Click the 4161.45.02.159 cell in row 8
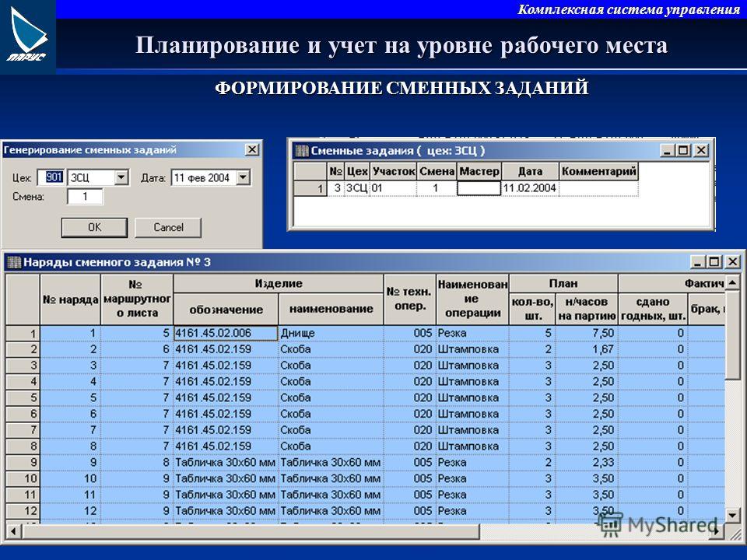Viewport: 747px width, 560px height. [x=226, y=446]
